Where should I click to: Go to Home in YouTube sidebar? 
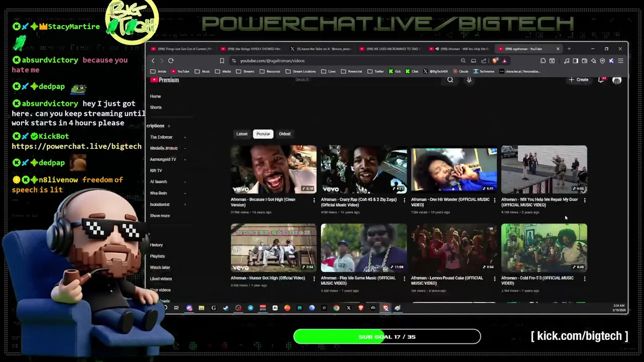(x=155, y=97)
